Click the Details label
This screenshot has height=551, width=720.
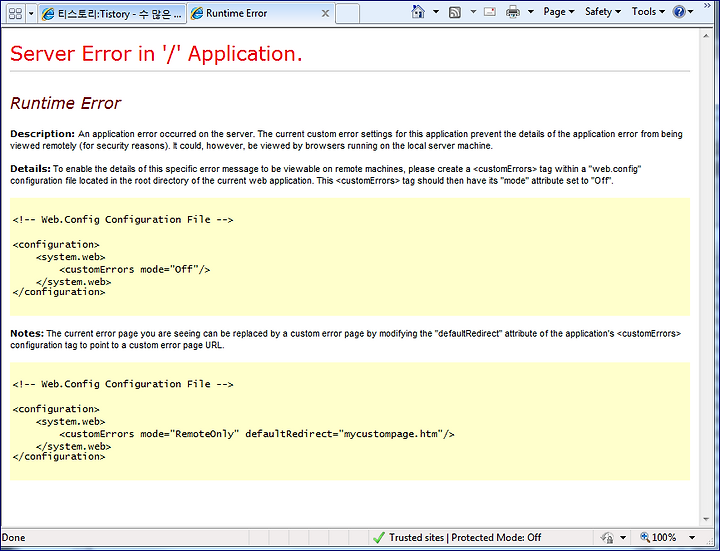[x=30, y=169]
